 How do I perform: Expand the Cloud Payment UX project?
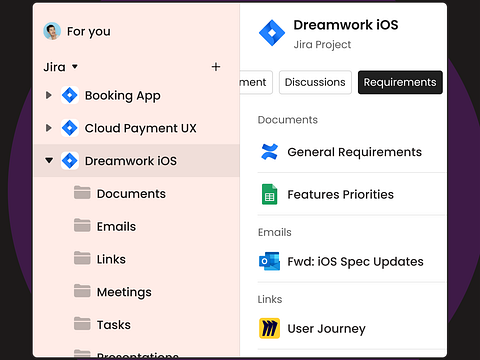click(x=49, y=128)
